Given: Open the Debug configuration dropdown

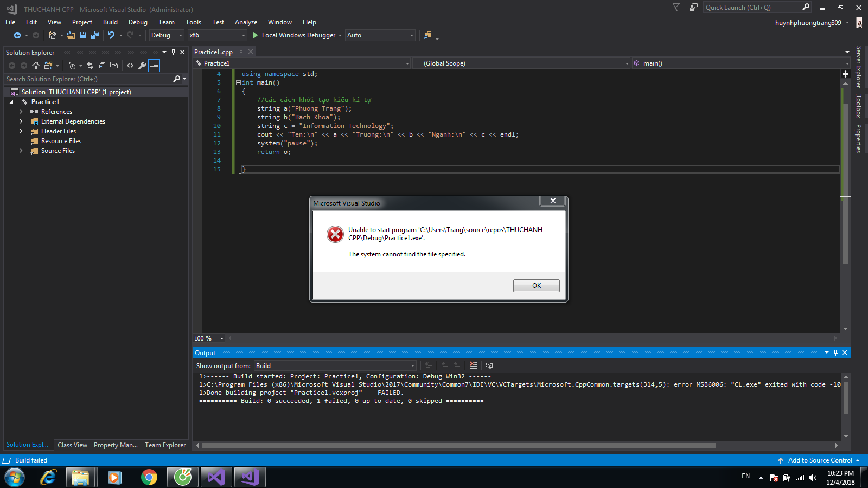Looking at the screenshot, I should point(167,35).
